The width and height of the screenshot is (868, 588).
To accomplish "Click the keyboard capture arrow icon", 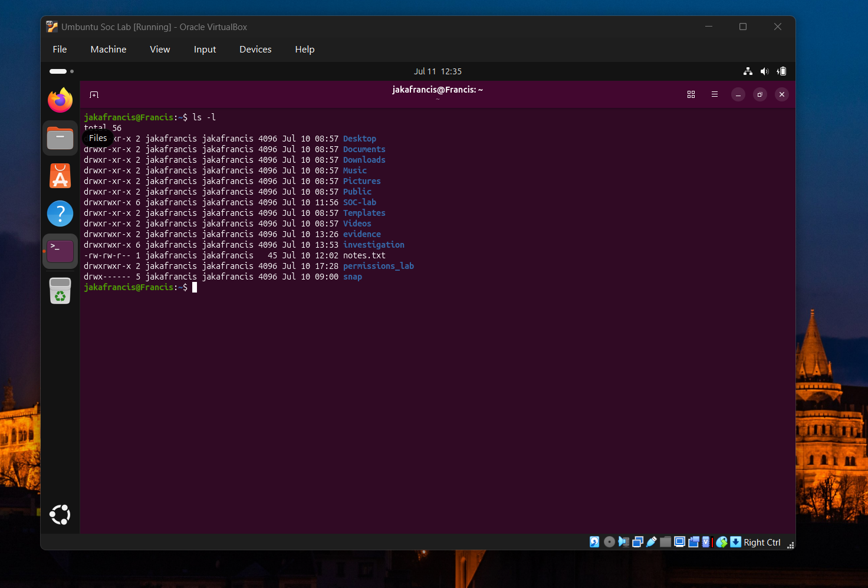I will pyautogui.click(x=735, y=542).
